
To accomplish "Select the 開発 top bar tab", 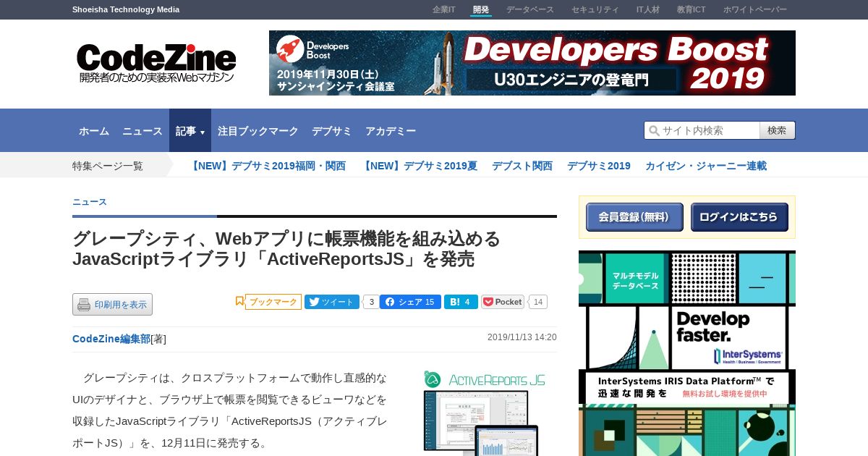I will pyautogui.click(x=481, y=9).
